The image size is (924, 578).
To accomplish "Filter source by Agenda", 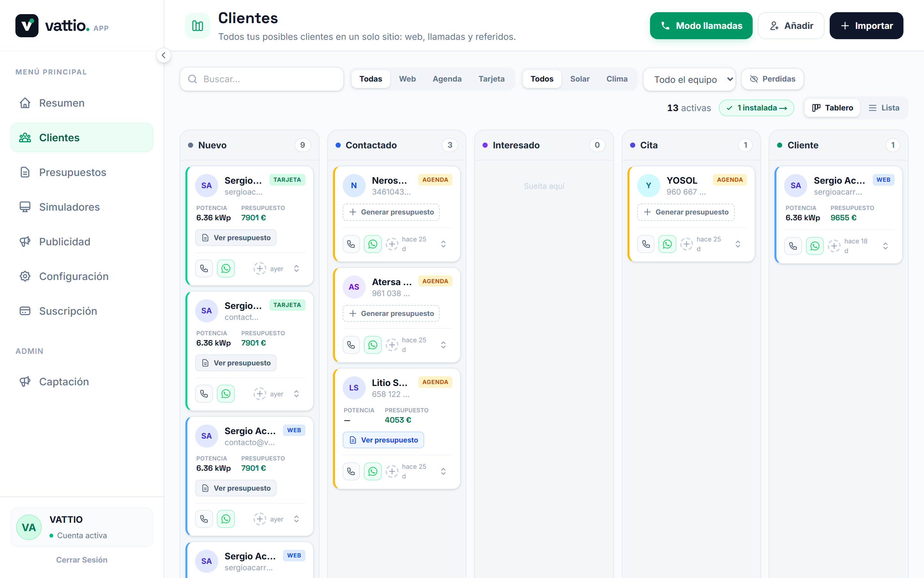I will point(447,79).
